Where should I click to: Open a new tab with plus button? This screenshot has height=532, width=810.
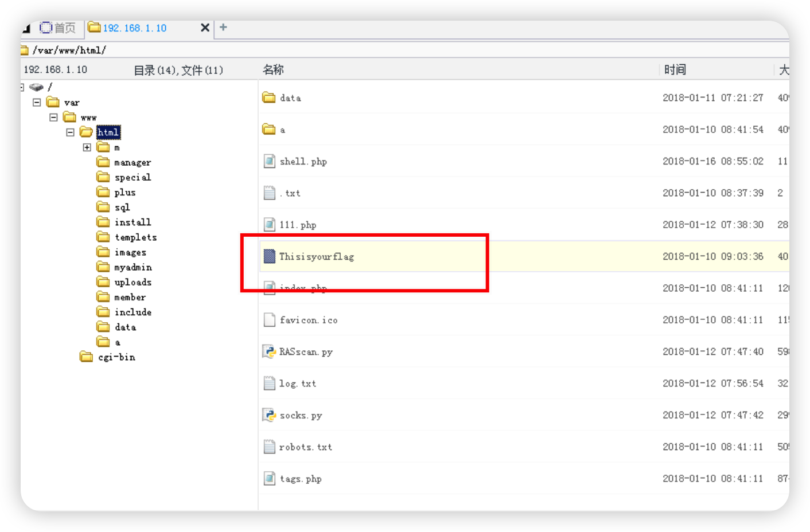[x=223, y=27]
